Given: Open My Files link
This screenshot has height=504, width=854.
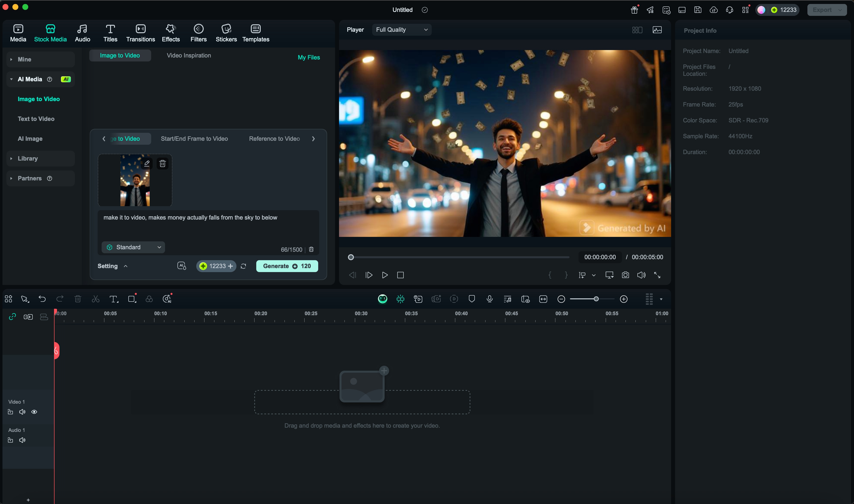Looking at the screenshot, I should (x=308, y=57).
